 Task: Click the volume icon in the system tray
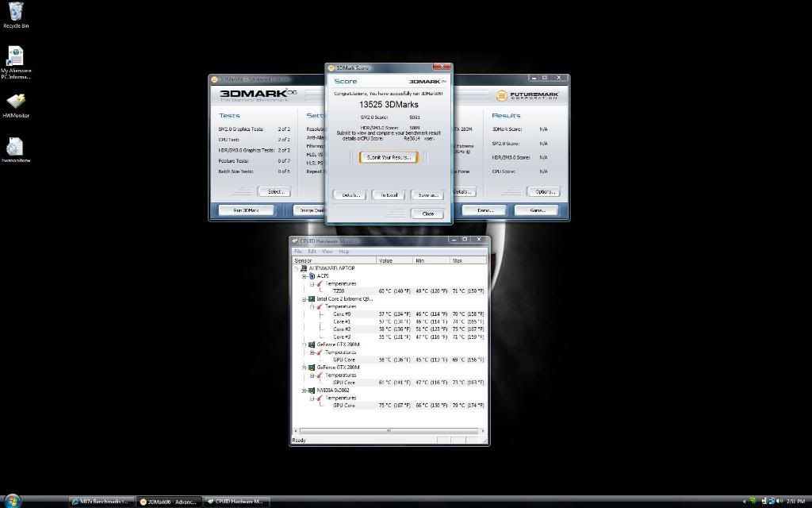pyautogui.click(x=779, y=502)
